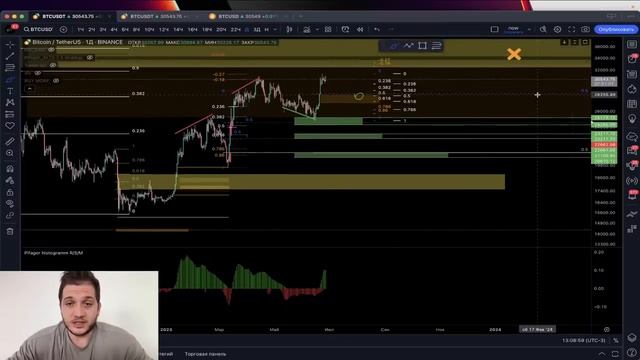The height and width of the screenshot is (360, 640).
Task: Expand the indicators favorites dropdown arrow
Action: tap(317, 29)
